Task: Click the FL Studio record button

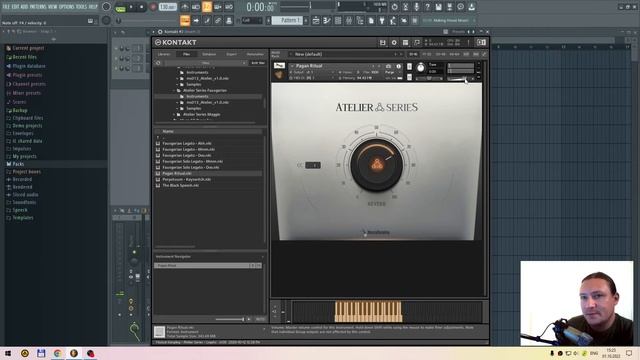Action: pos(153,7)
